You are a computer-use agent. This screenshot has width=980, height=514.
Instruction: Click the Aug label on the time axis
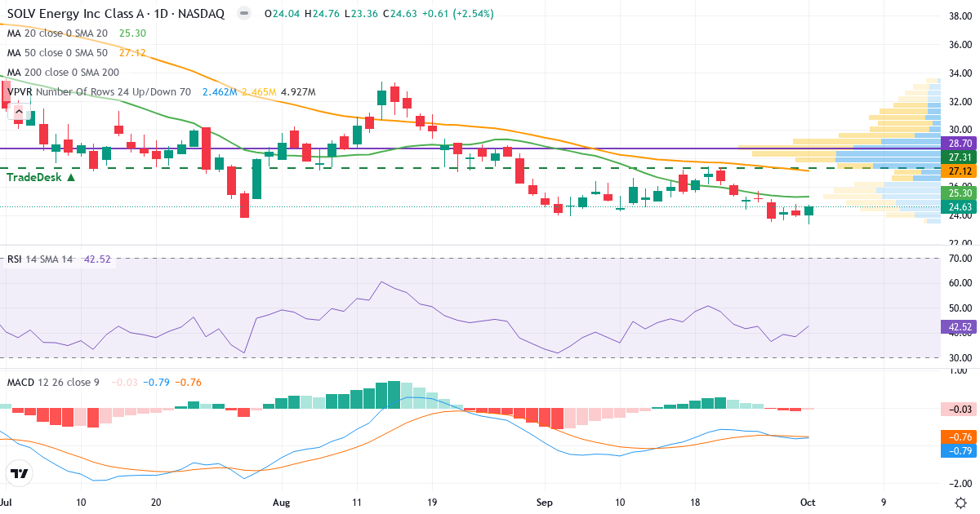[281, 503]
